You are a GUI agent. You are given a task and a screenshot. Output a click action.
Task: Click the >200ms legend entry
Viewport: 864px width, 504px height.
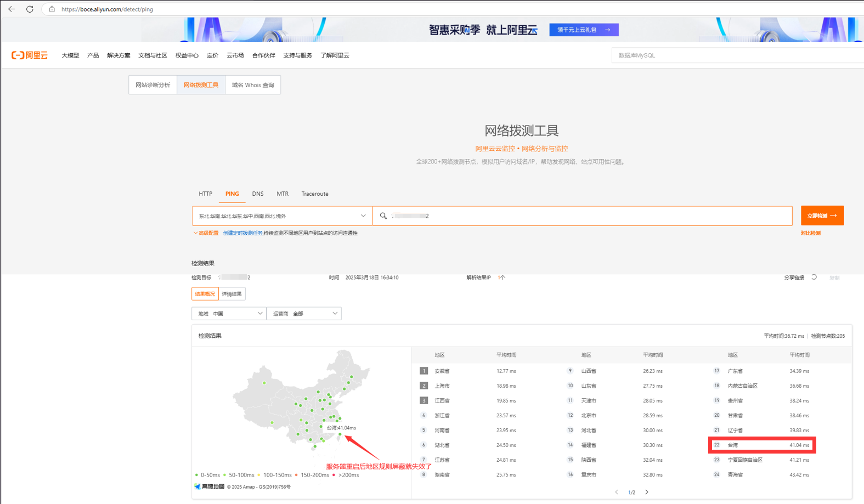[x=346, y=475]
